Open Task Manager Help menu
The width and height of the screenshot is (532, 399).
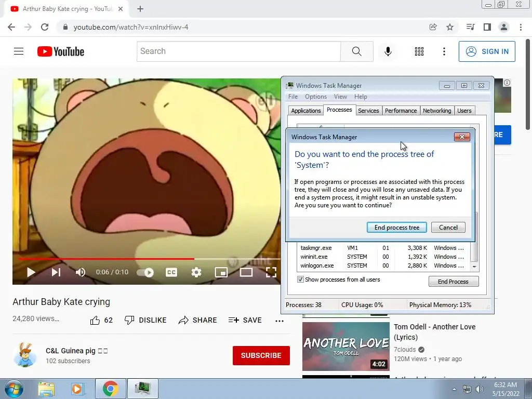point(361,97)
